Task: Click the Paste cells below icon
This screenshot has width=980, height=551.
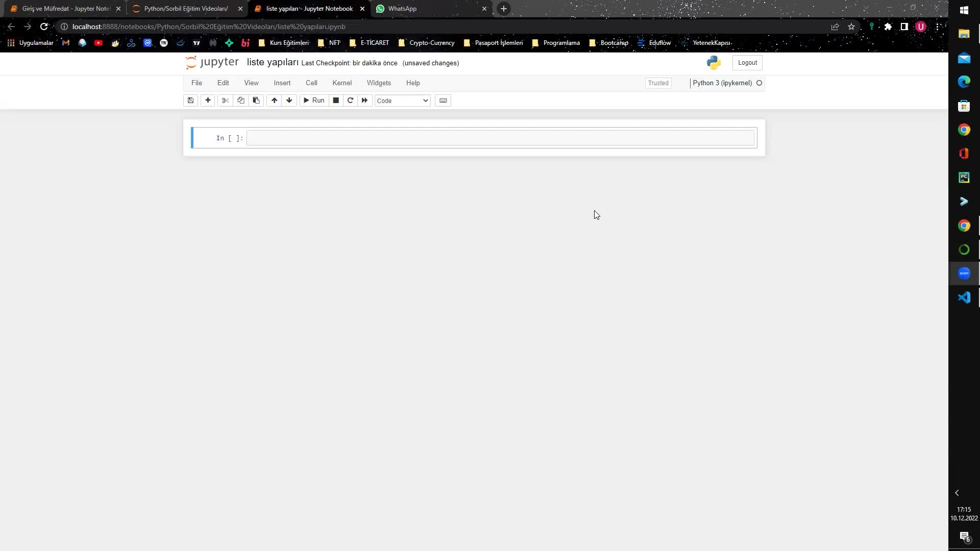Action: [x=256, y=100]
